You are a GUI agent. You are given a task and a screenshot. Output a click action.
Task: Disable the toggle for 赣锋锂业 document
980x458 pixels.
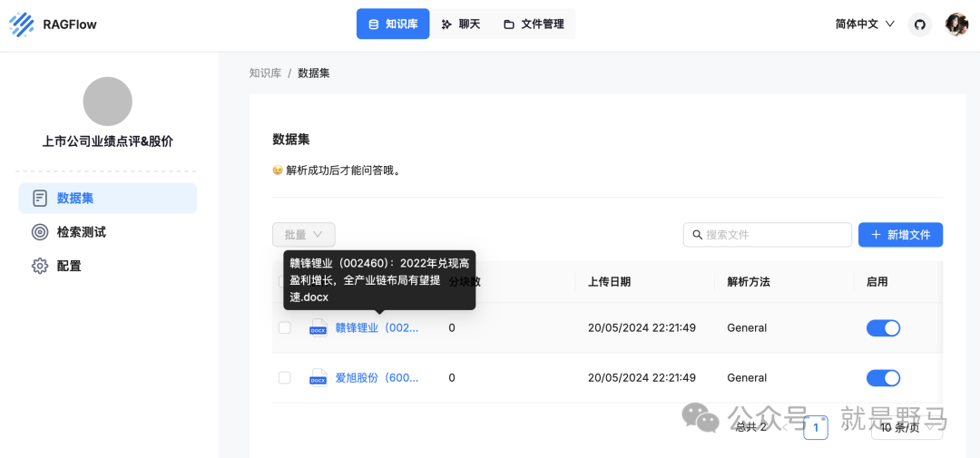(x=883, y=327)
